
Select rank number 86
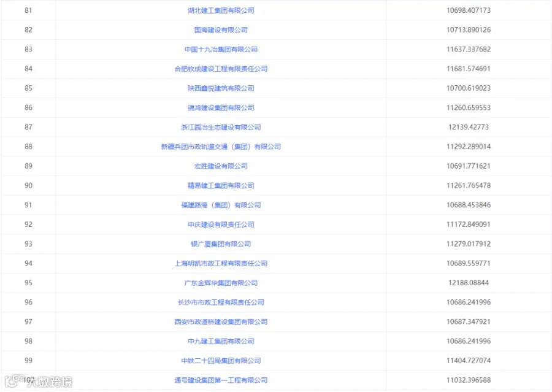click(x=28, y=108)
